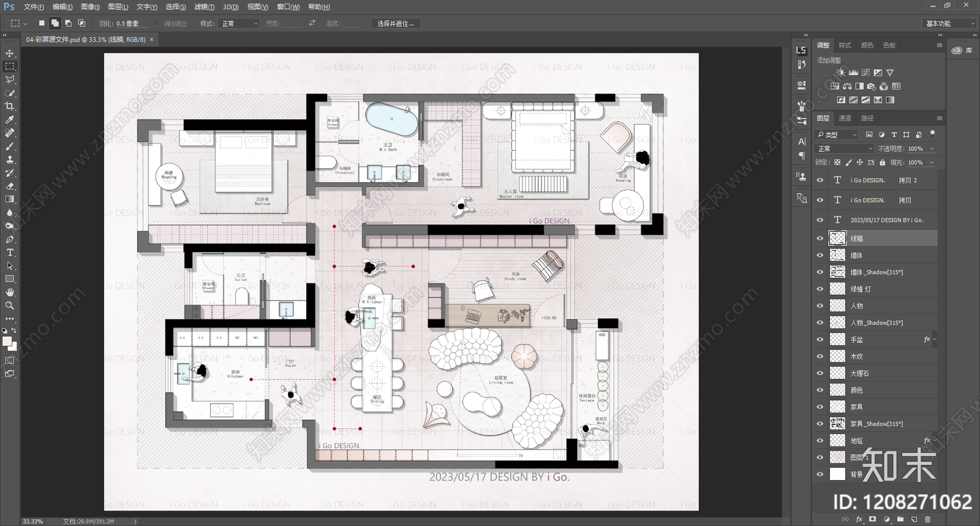This screenshot has width=980, height=526.
Task: Select the Lasso tool in the toolbar
Action: click(x=10, y=80)
